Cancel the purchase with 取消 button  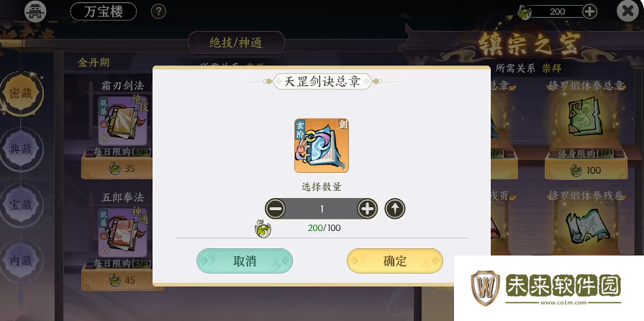coord(245,261)
